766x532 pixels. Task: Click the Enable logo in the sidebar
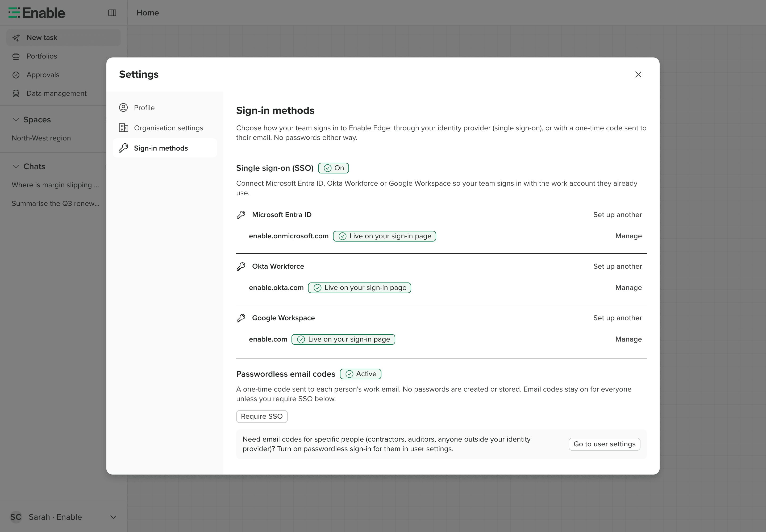tap(37, 13)
